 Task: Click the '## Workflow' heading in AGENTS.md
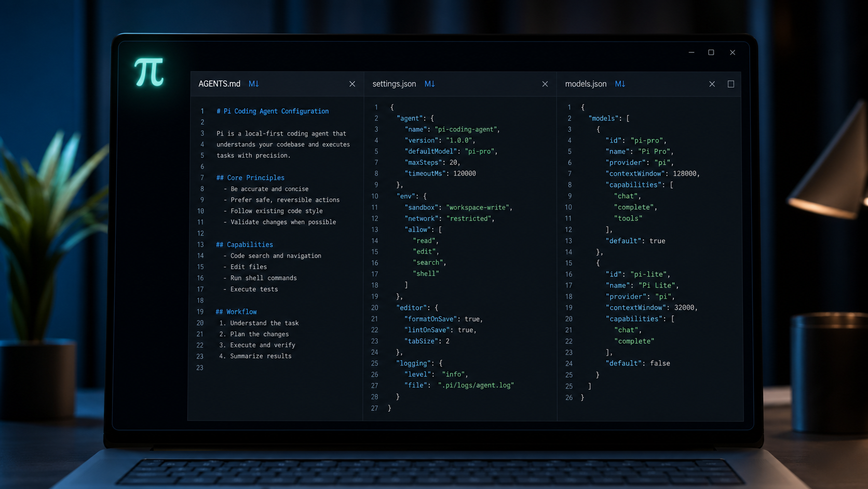(x=236, y=312)
